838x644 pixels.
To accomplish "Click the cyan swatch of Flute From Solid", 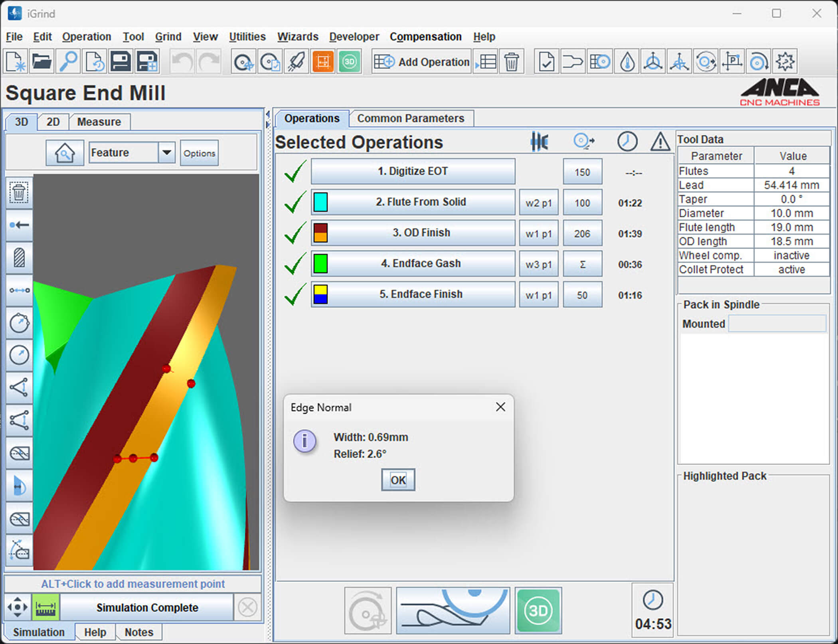I will (x=320, y=202).
